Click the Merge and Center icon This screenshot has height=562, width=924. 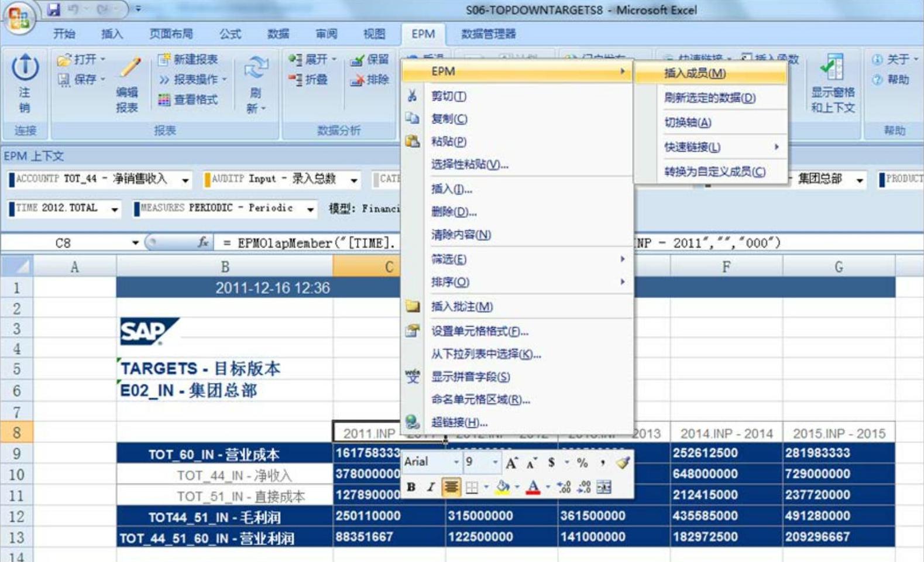tap(604, 487)
